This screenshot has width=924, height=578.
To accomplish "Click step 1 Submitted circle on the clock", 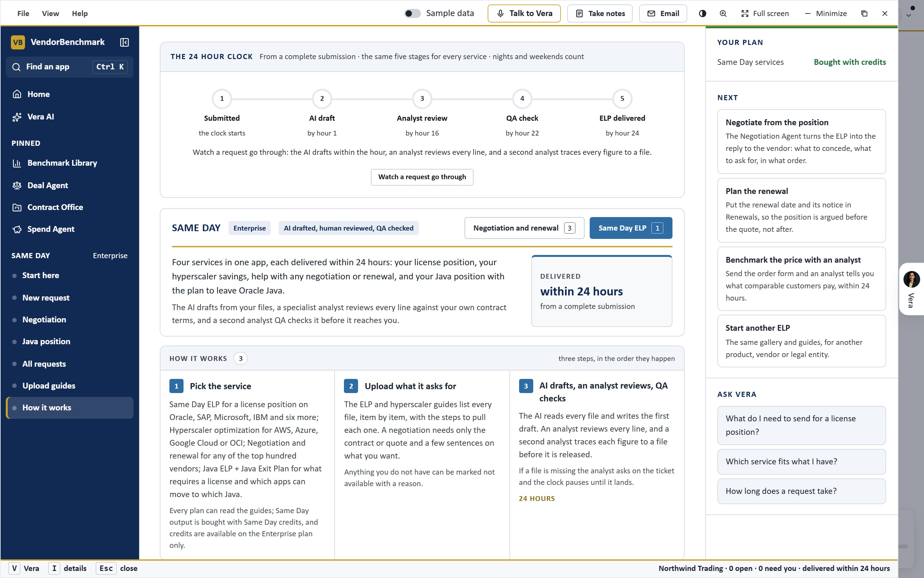I will [x=222, y=99].
